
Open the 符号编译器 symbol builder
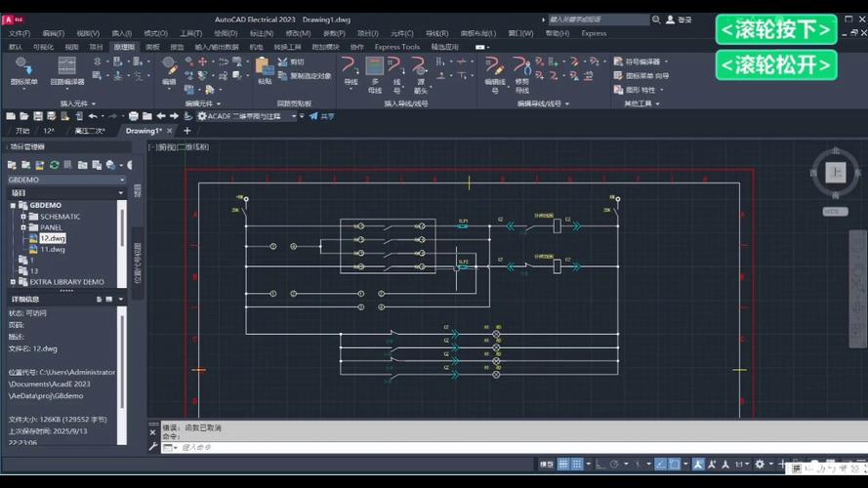pos(638,61)
